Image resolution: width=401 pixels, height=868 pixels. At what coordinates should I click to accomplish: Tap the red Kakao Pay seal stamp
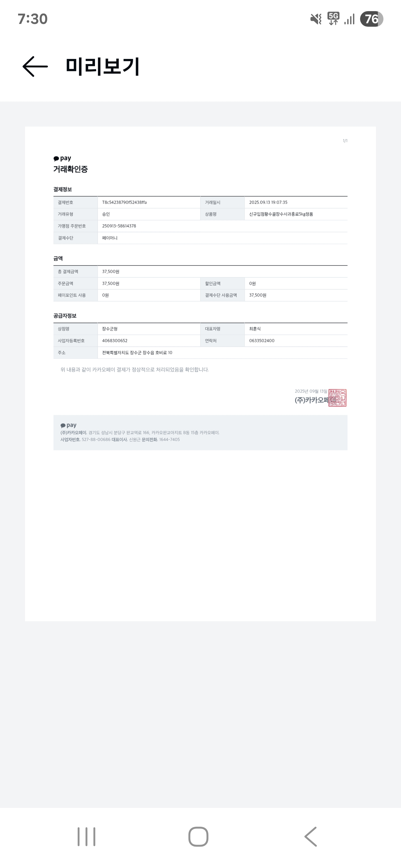click(337, 398)
